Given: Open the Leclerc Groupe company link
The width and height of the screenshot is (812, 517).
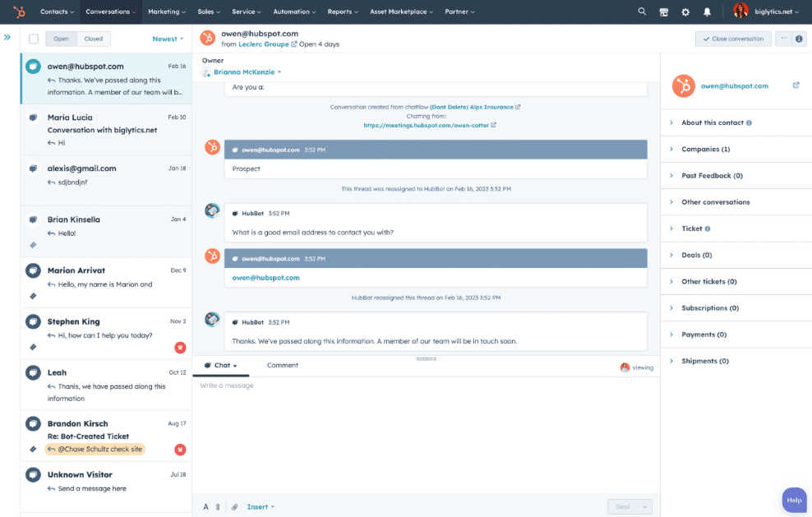Looking at the screenshot, I should (x=264, y=44).
